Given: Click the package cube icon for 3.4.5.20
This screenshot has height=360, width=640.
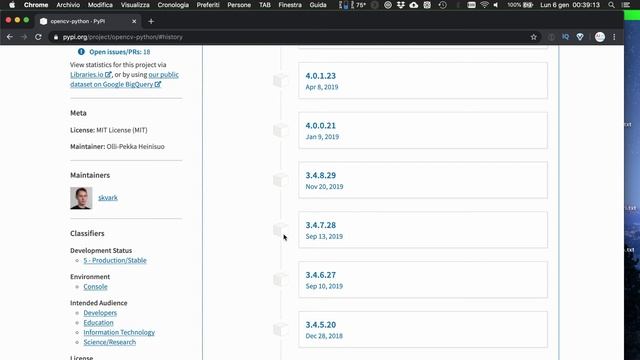Looking at the screenshot, I should click(x=280, y=329).
